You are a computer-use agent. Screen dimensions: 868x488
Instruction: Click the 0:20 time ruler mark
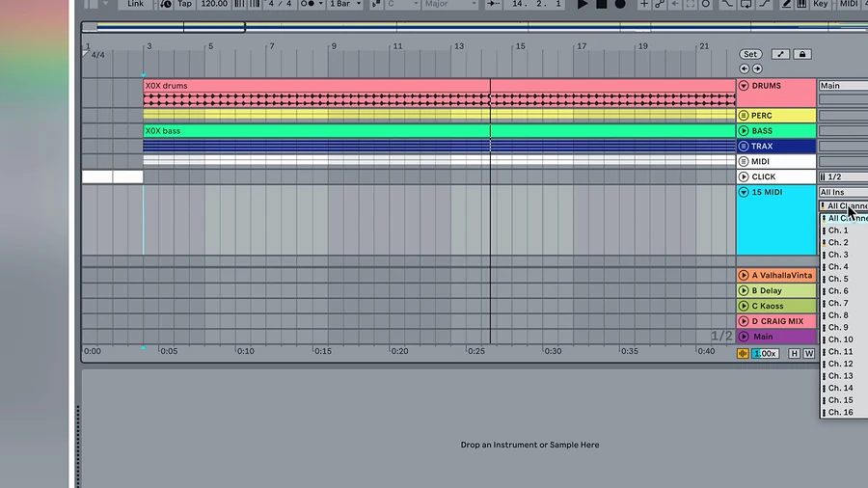(399, 351)
